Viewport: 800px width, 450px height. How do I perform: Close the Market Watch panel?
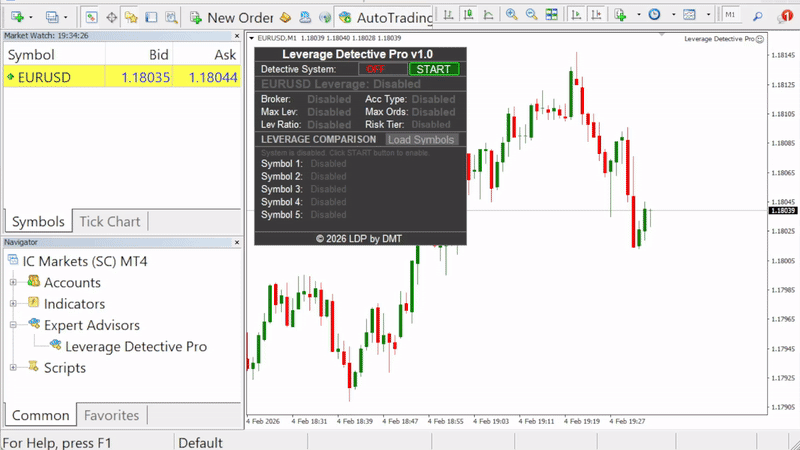237,36
